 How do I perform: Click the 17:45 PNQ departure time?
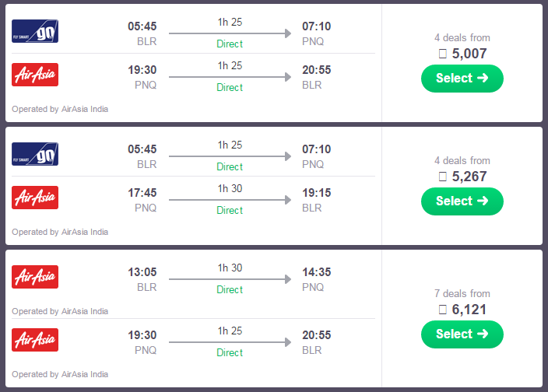(142, 193)
